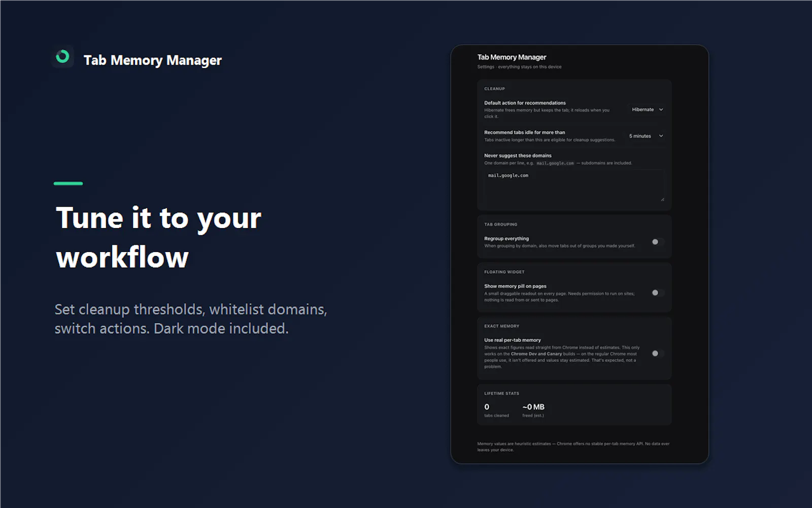812x508 pixels.
Task: Toggle the Regroup everything switch
Action: (658, 242)
